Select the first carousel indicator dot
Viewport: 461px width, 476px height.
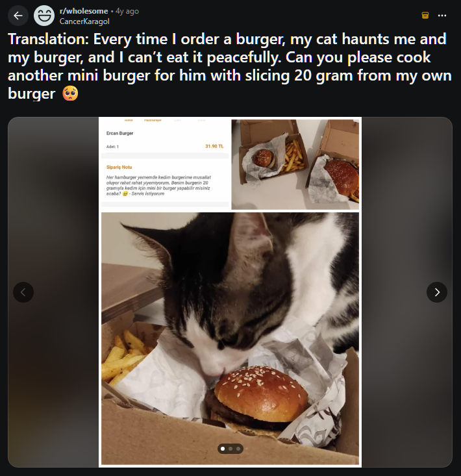click(x=223, y=449)
